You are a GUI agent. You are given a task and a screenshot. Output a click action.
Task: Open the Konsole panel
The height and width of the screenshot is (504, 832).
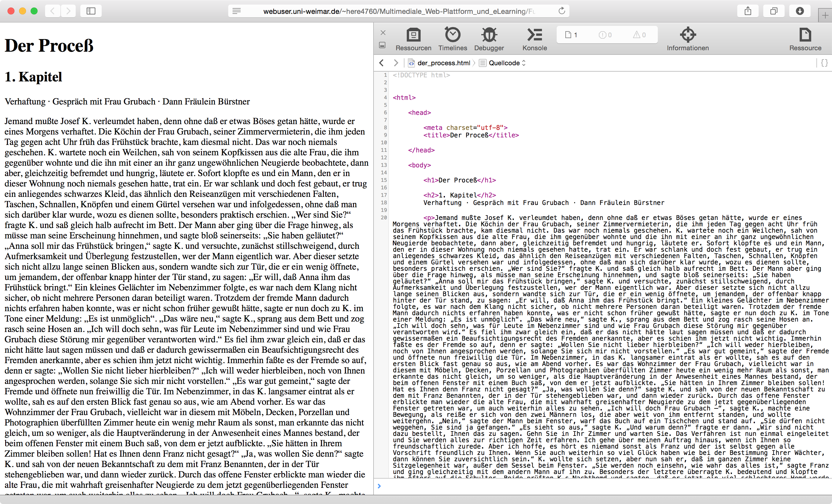click(x=534, y=40)
